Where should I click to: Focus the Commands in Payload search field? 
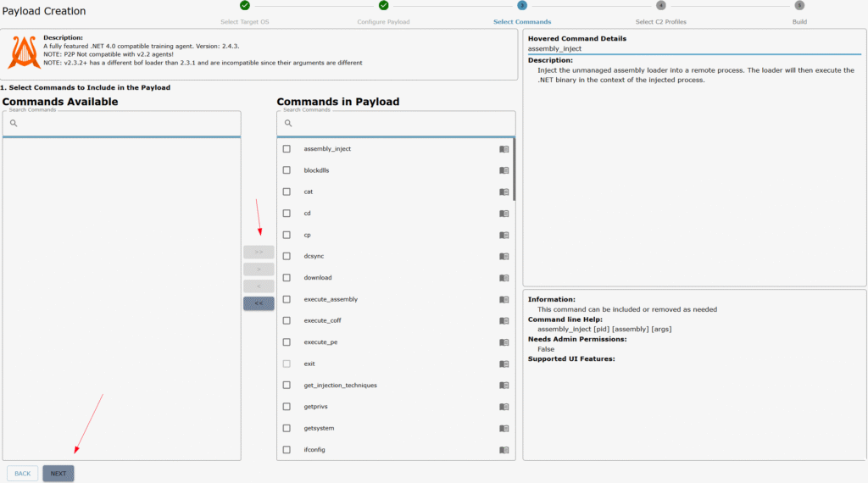[x=397, y=124]
